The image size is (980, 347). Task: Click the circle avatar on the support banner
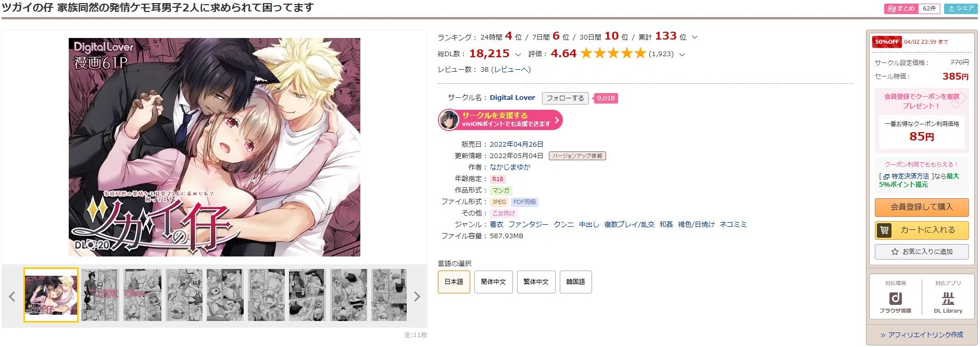tap(449, 120)
